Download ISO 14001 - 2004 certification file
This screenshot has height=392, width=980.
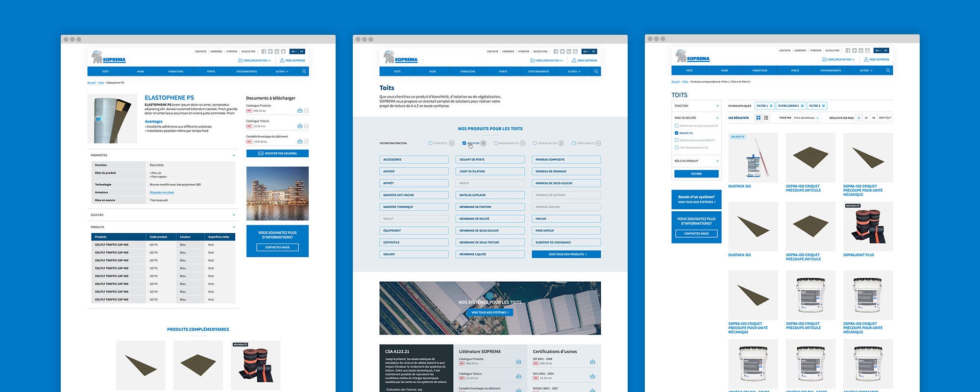[x=592, y=376]
